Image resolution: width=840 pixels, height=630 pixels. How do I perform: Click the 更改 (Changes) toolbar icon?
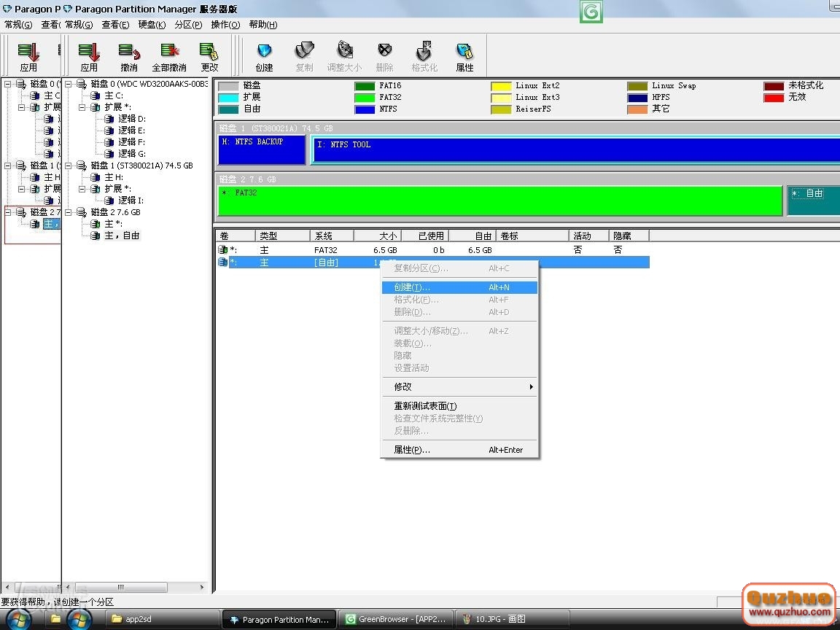point(209,56)
